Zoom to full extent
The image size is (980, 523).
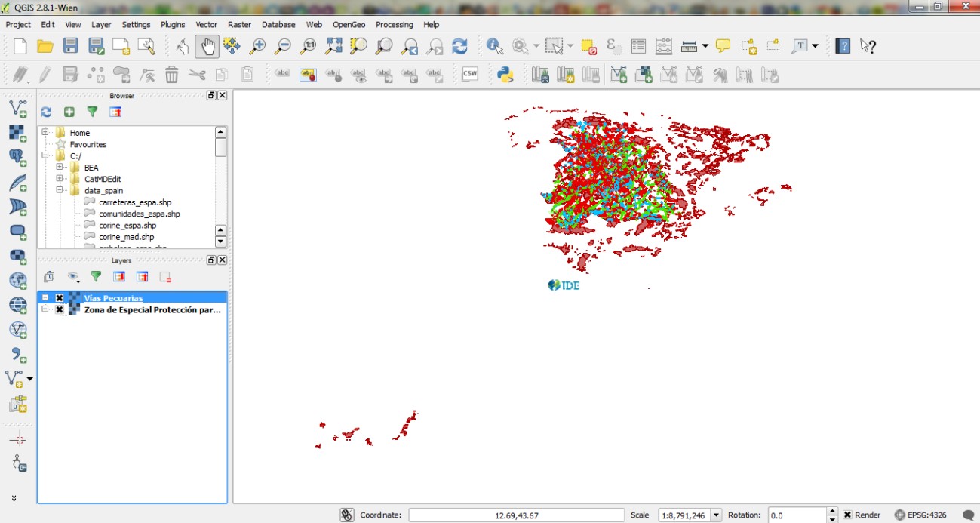point(333,47)
